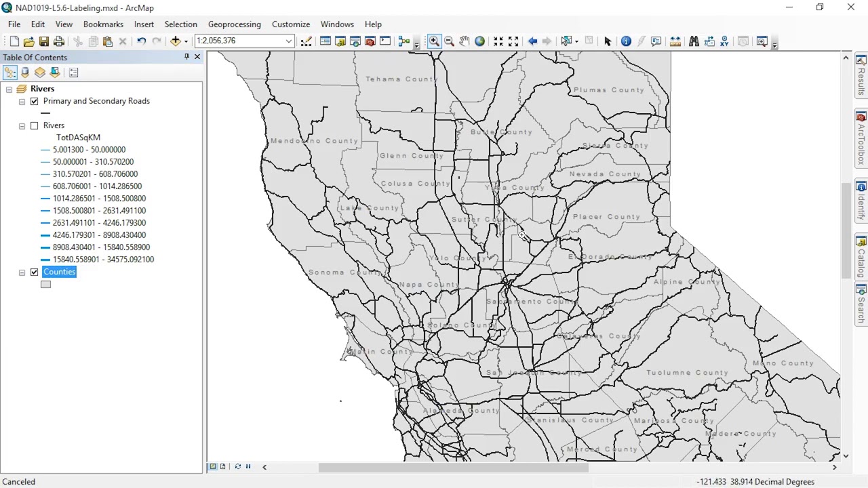Click the Add Data icon
The image size is (868, 488).
176,41
